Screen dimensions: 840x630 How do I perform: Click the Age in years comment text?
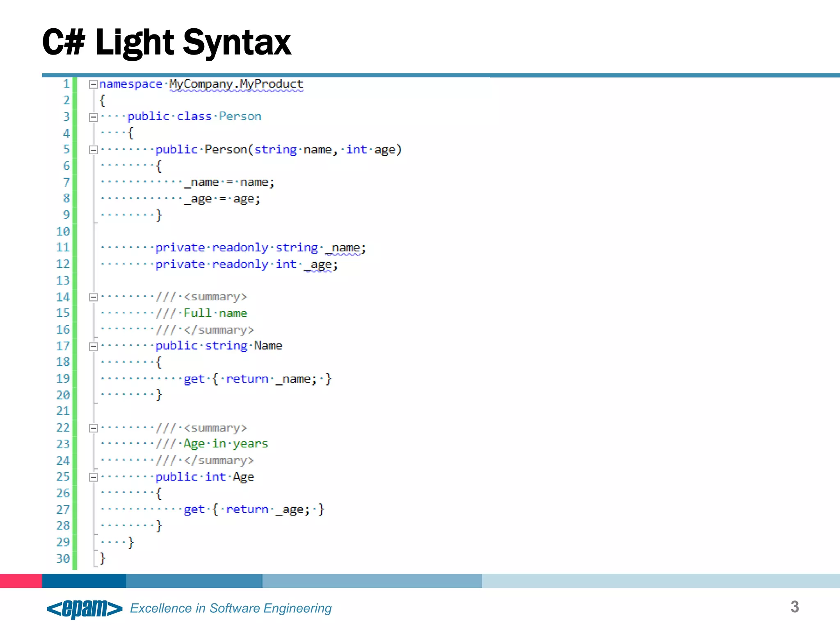tap(226, 444)
